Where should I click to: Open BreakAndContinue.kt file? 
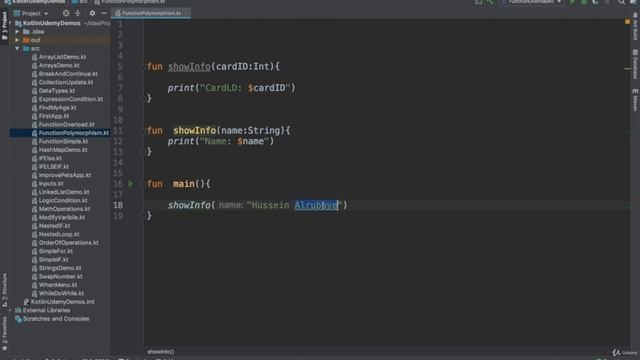point(68,74)
